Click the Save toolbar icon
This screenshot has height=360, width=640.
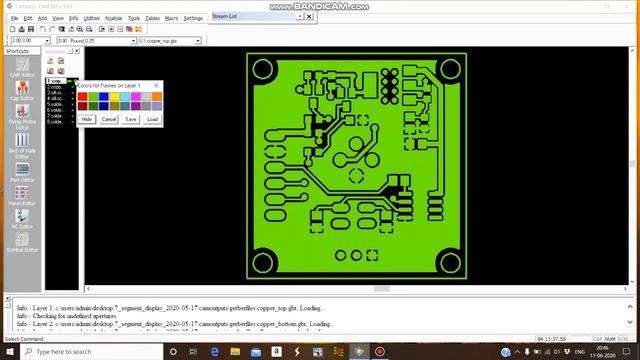[31, 29]
